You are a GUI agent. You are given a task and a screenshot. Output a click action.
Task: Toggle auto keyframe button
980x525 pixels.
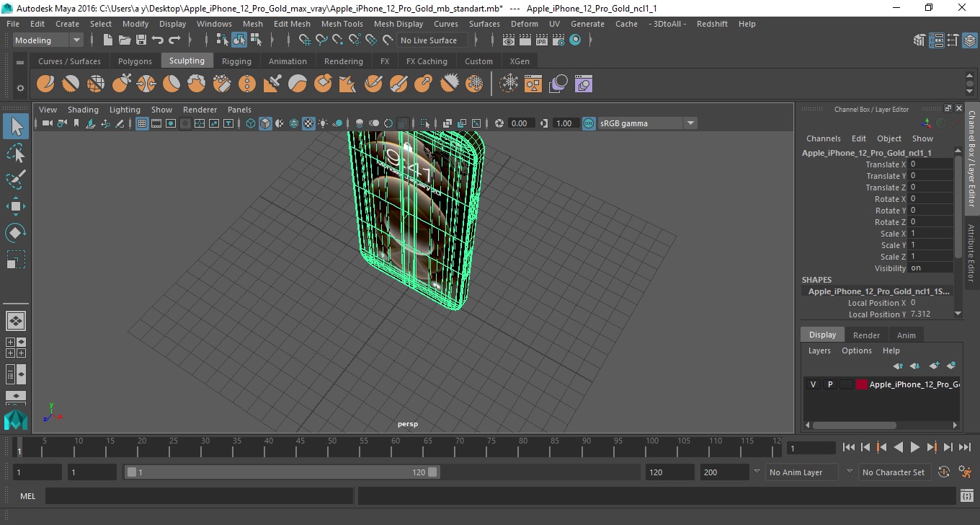click(x=944, y=472)
